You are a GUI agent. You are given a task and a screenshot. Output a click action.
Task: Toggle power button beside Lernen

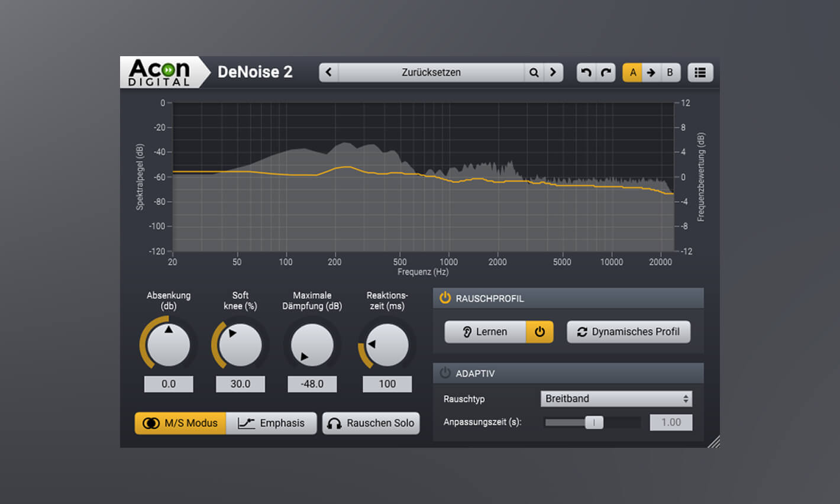[x=539, y=332]
